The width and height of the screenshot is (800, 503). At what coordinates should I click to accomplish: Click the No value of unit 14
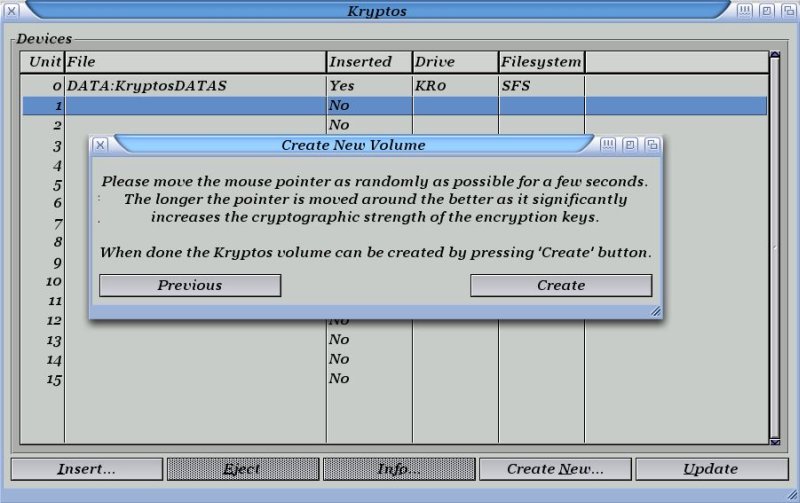click(339, 359)
